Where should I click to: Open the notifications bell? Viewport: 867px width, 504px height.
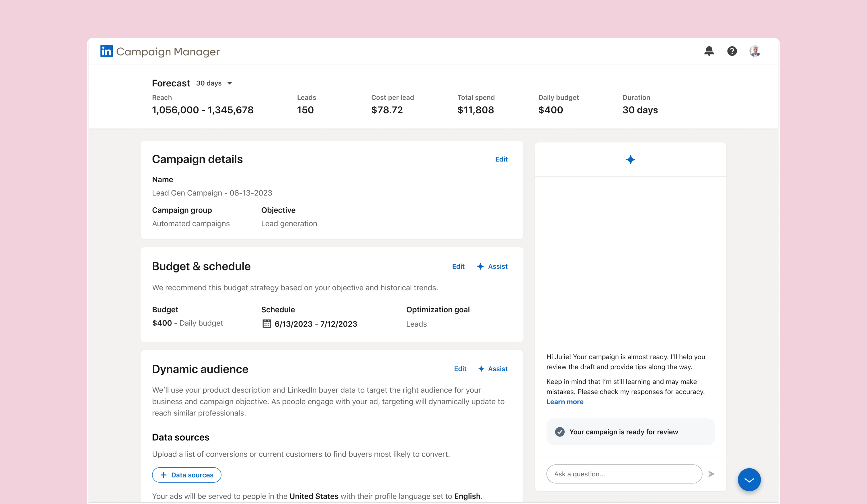tap(709, 51)
